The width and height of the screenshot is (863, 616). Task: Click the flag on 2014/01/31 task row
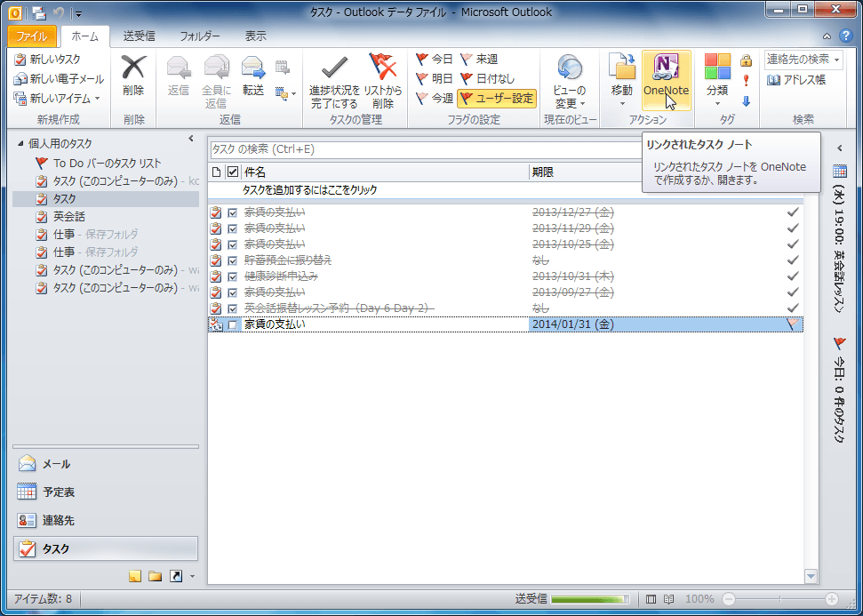tap(793, 324)
